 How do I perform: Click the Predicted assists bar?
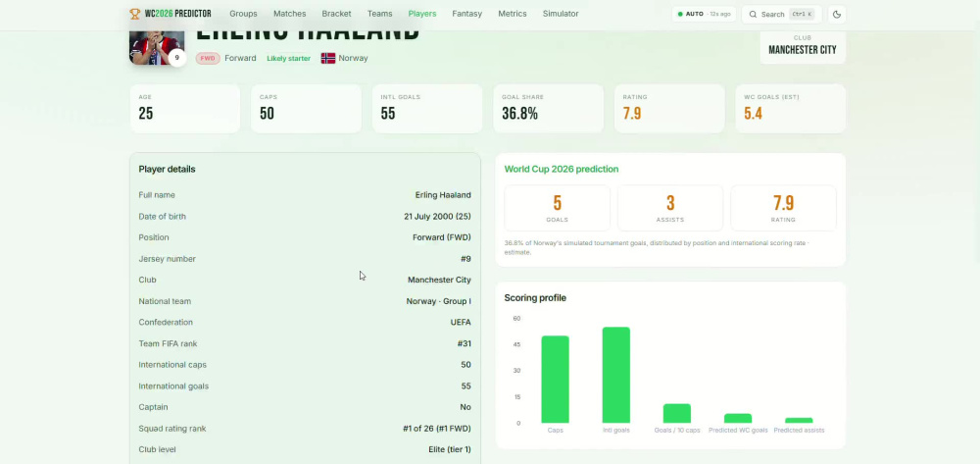(799, 420)
